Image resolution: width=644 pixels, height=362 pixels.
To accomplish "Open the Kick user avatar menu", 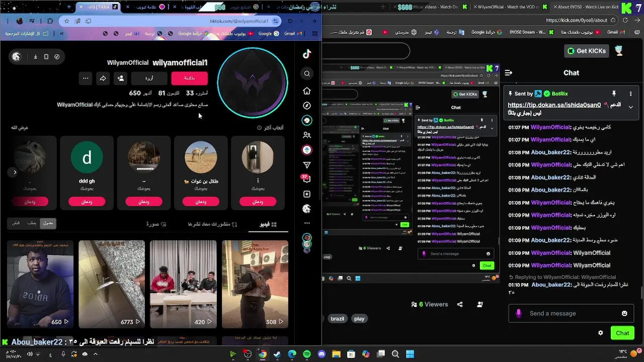I will pos(619,51).
